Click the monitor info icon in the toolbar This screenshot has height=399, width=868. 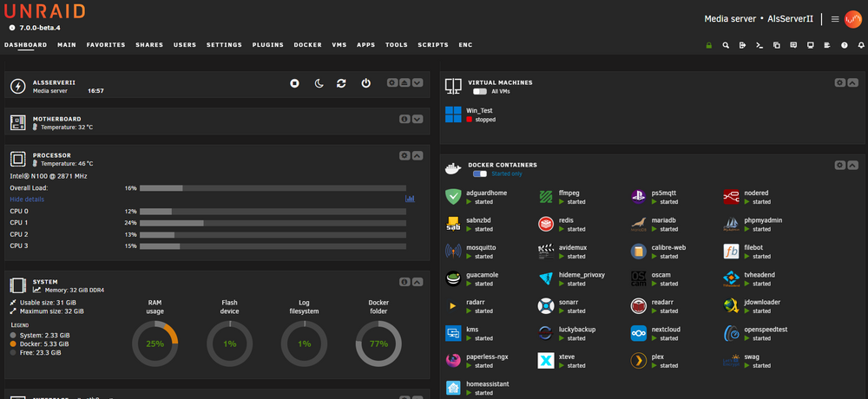click(x=811, y=45)
